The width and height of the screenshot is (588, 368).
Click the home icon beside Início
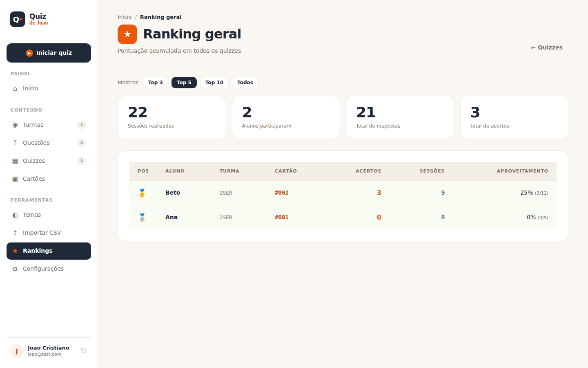click(15, 89)
